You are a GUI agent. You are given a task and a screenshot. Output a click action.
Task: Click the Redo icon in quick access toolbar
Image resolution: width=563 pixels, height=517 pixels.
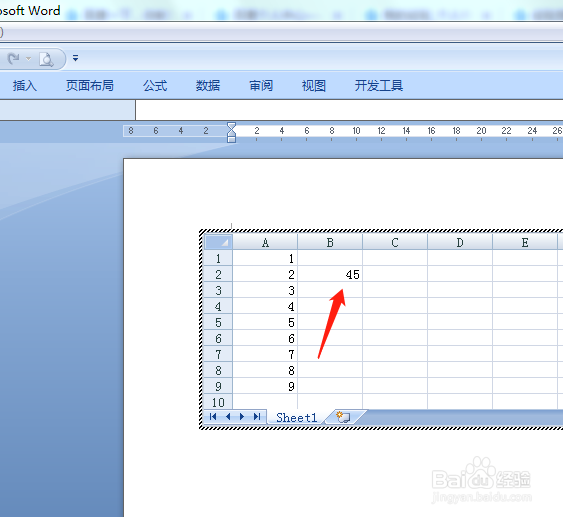(x=14, y=58)
